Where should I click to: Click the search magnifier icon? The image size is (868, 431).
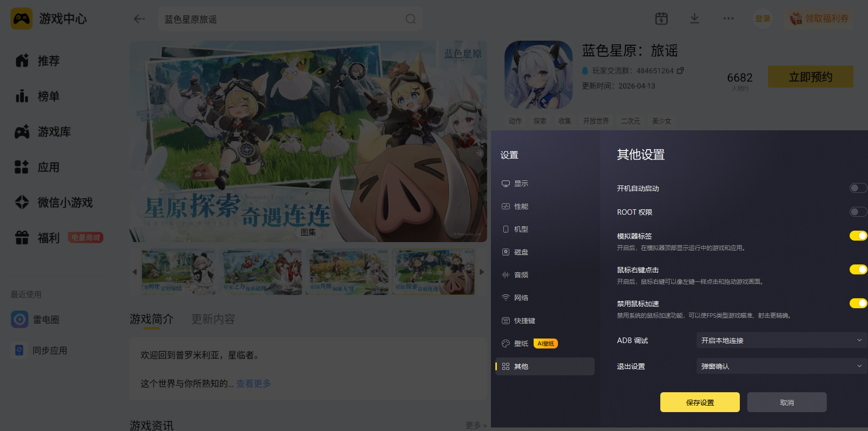(x=410, y=19)
